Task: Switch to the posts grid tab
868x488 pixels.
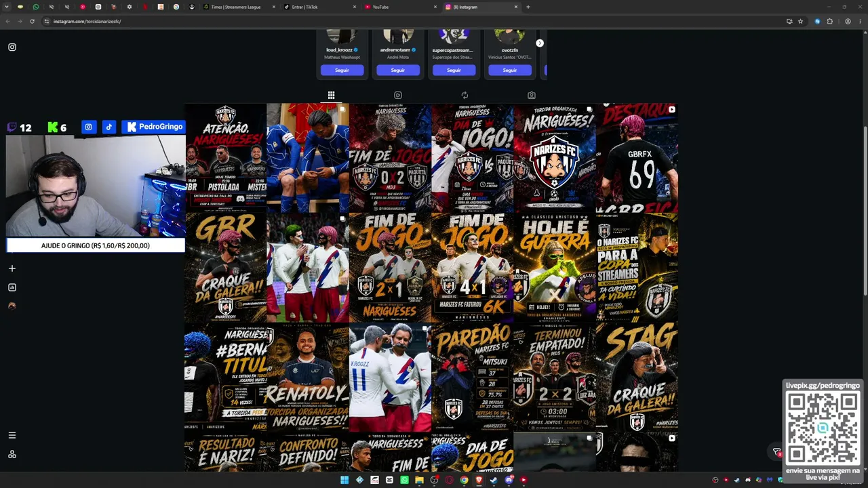Action: pos(331,96)
